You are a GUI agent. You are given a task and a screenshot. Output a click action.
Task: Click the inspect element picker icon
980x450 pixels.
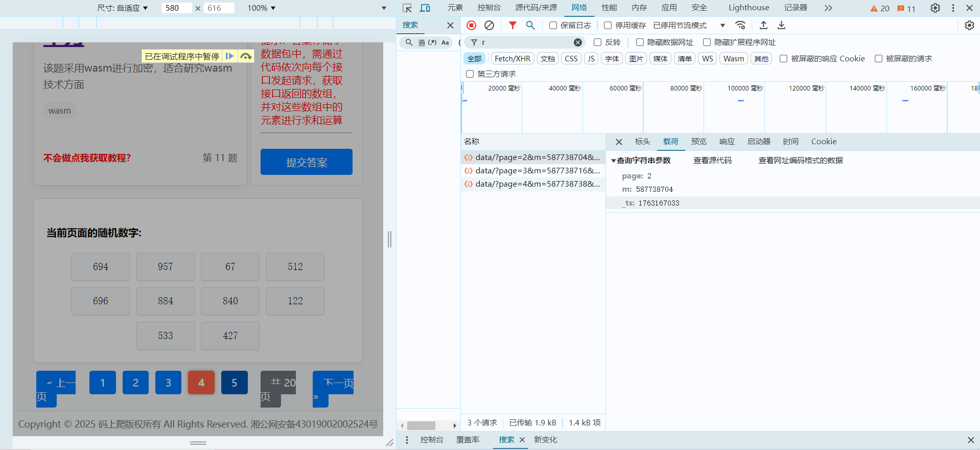coord(407,8)
